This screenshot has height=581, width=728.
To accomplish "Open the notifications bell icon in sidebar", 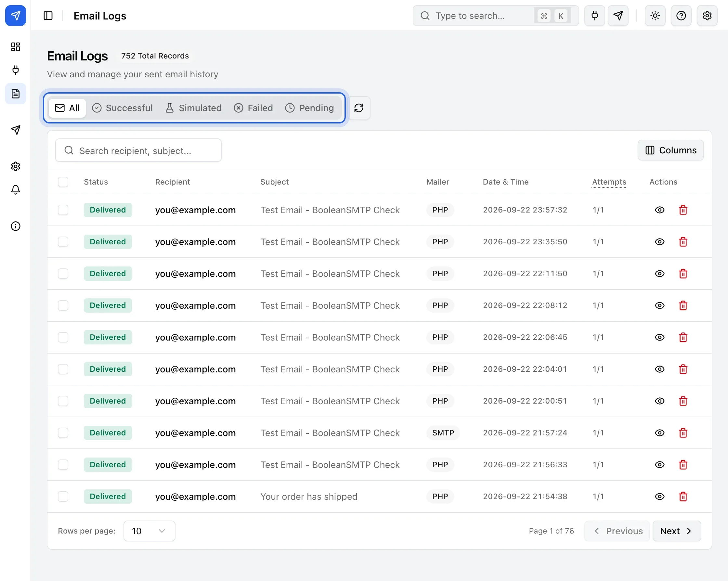I will click(16, 190).
